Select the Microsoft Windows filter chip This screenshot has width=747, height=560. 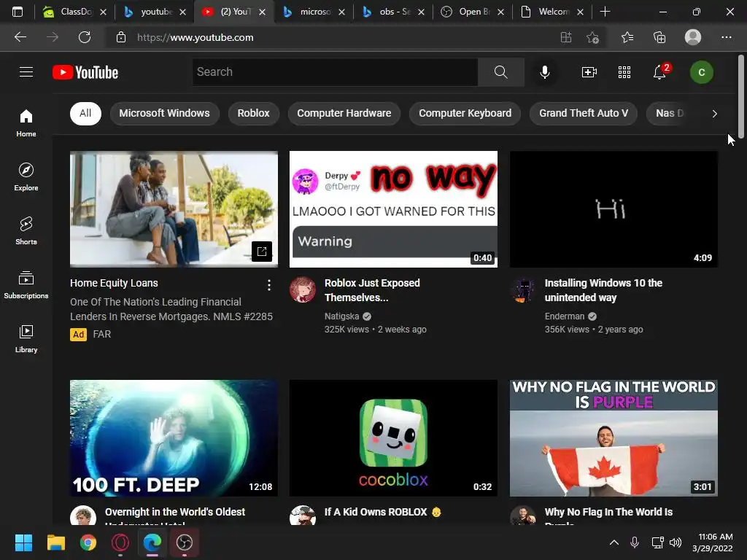tap(164, 113)
